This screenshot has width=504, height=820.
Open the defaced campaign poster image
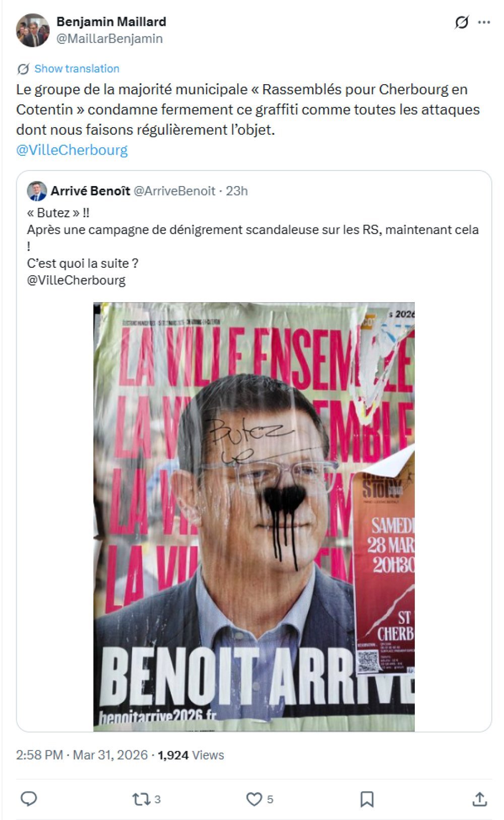[x=254, y=517]
